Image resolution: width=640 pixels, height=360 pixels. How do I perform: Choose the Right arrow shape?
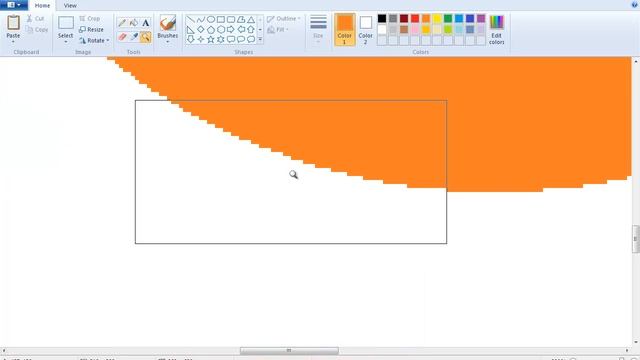point(231,29)
